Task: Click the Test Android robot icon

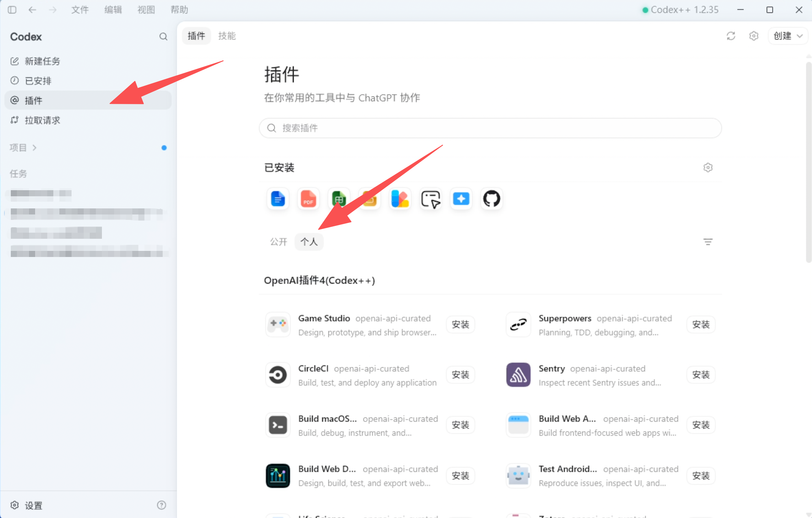Action: click(x=518, y=476)
